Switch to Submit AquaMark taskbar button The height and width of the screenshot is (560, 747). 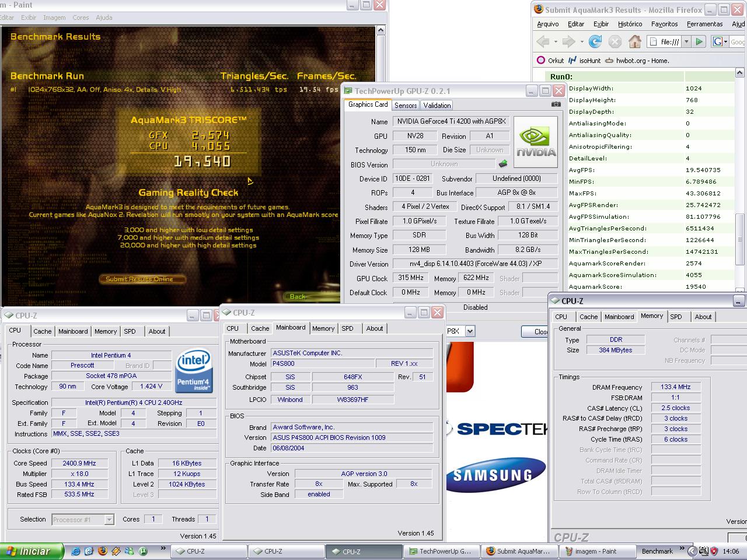(519, 551)
